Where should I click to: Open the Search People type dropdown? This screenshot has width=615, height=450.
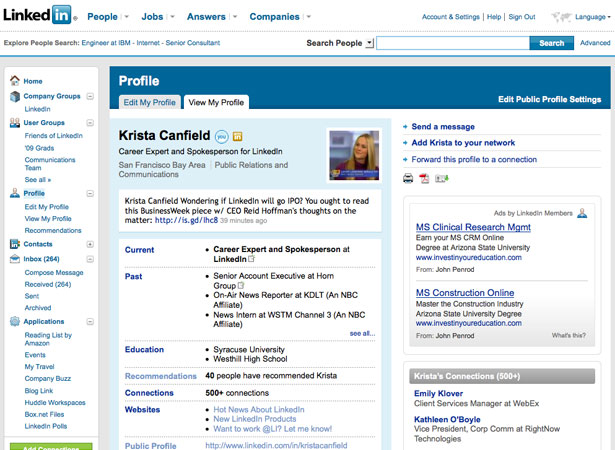click(369, 43)
